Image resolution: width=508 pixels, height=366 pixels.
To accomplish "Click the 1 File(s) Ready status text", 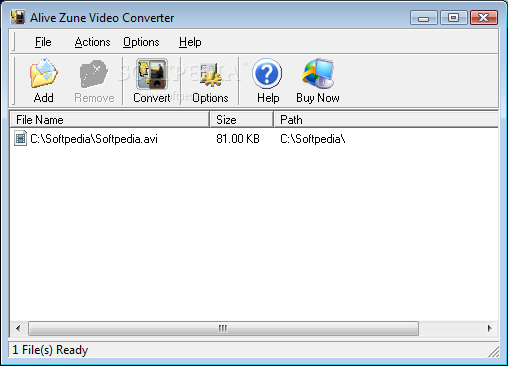I will click(50, 350).
